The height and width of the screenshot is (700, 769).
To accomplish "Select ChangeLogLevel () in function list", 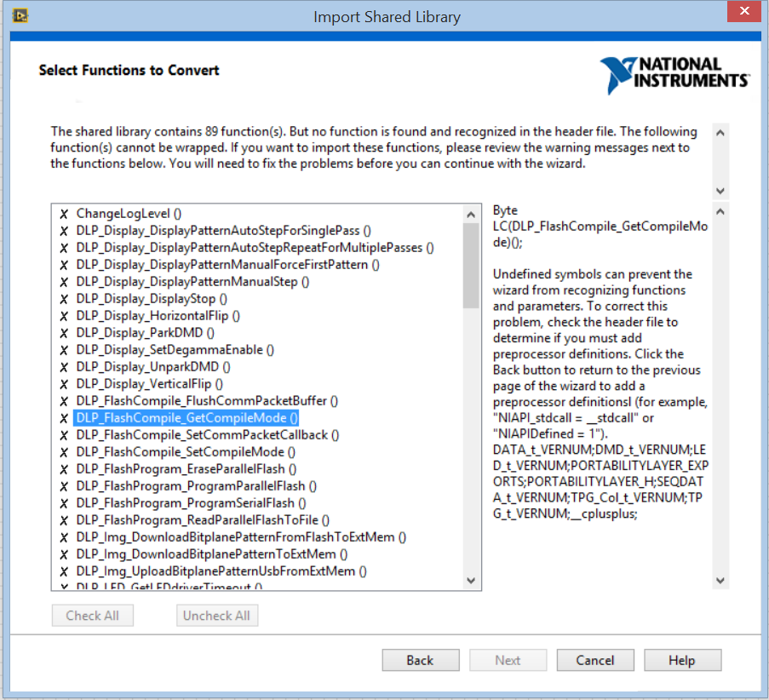I will [x=129, y=214].
